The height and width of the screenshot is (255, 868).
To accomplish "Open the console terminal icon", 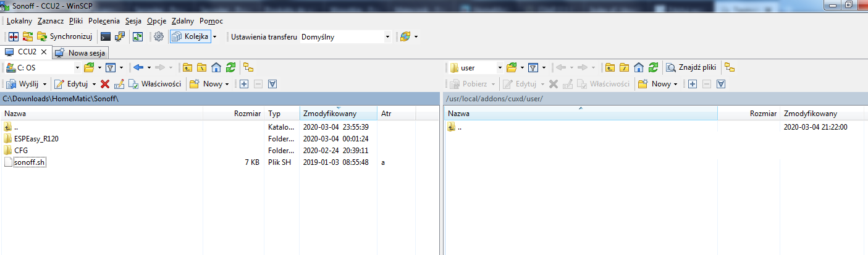I will point(106,36).
